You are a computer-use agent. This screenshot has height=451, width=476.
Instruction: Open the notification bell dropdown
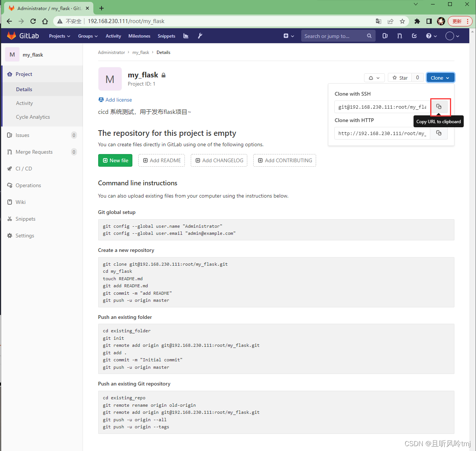pyautogui.click(x=374, y=78)
